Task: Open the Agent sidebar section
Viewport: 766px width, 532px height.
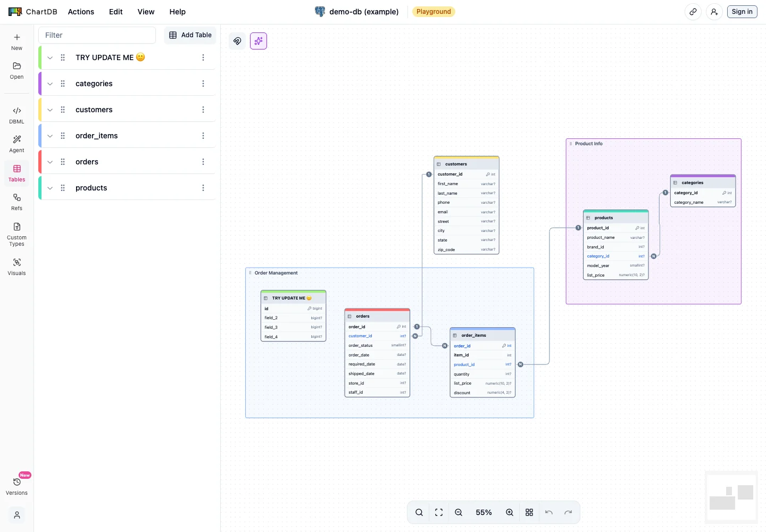Action: pyautogui.click(x=17, y=144)
